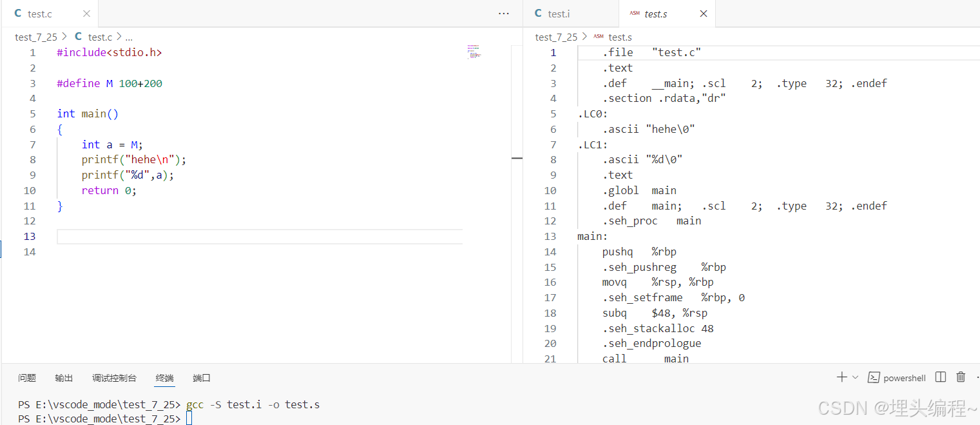Expand the terminal launch profile dropdown arrow
Image resolution: width=980 pixels, height=425 pixels.
point(855,377)
